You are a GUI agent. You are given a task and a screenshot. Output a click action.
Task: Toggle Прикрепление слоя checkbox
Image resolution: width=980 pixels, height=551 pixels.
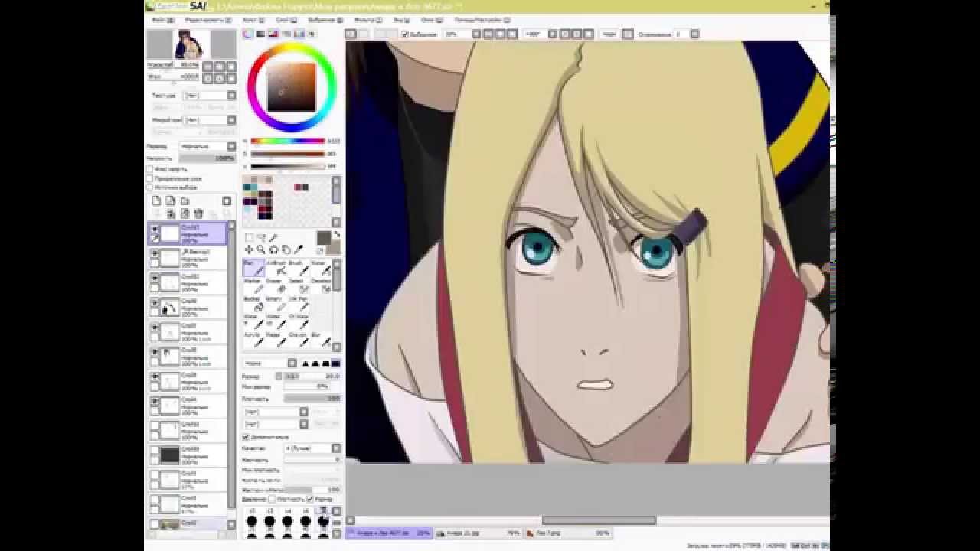tap(149, 178)
